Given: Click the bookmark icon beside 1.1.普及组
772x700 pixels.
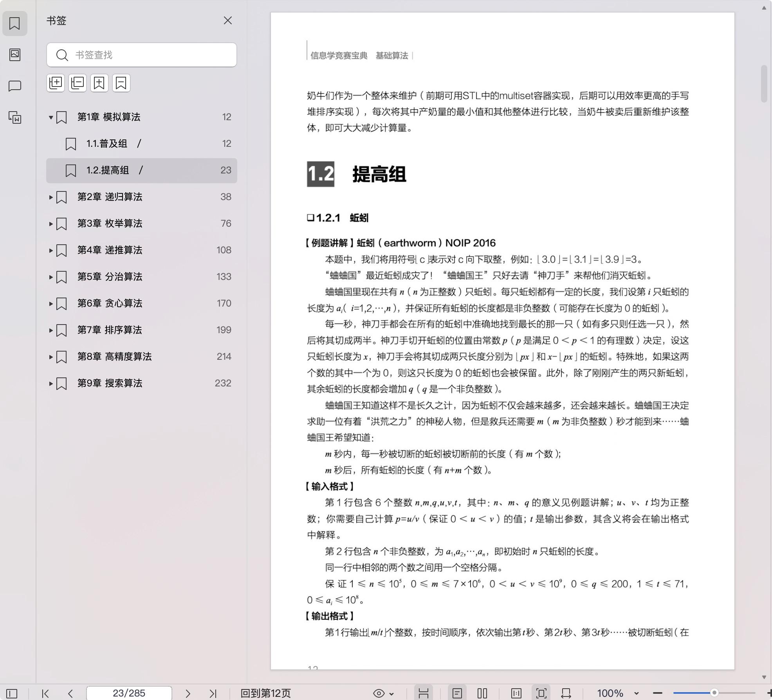Looking at the screenshot, I should click(71, 144).
